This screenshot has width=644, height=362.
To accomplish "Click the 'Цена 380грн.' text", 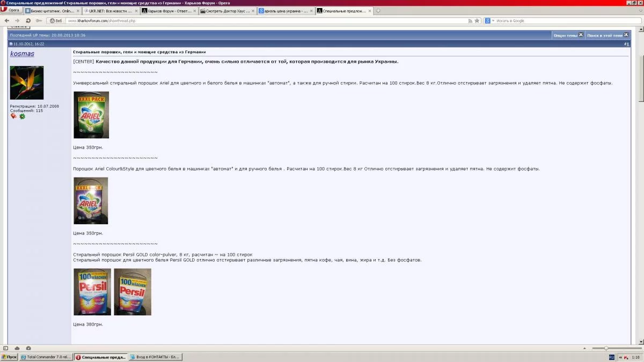I will [x=88, y=324].
